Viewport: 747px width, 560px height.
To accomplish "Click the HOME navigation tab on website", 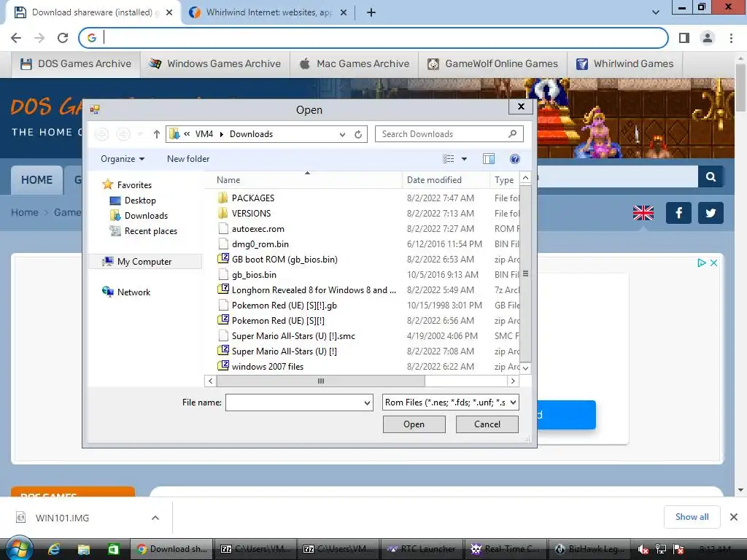I will tap(36, 180).
